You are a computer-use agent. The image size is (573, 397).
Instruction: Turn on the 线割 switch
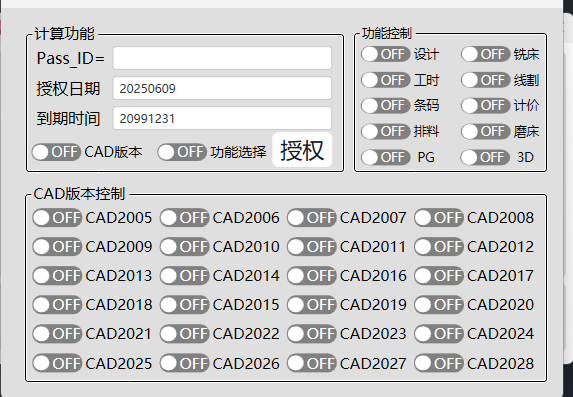click(485, 80)
